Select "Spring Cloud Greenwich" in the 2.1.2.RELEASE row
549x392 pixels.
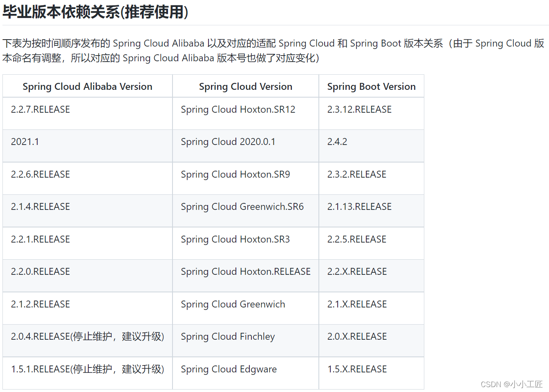246,308
